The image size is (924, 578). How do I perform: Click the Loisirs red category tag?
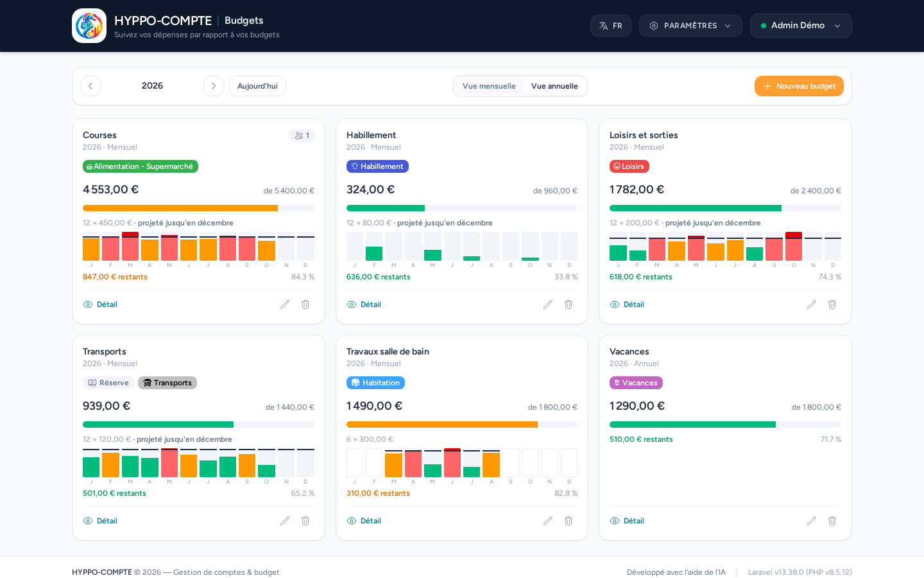point(629,166)
